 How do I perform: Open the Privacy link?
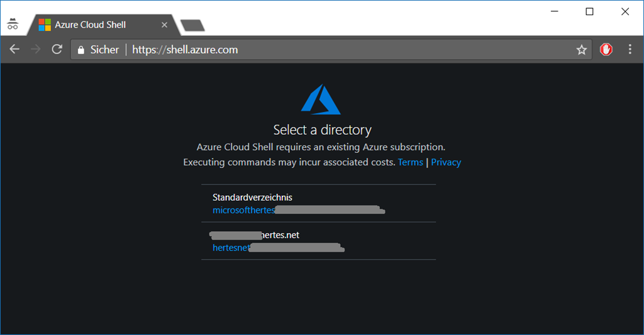(446, 162)
